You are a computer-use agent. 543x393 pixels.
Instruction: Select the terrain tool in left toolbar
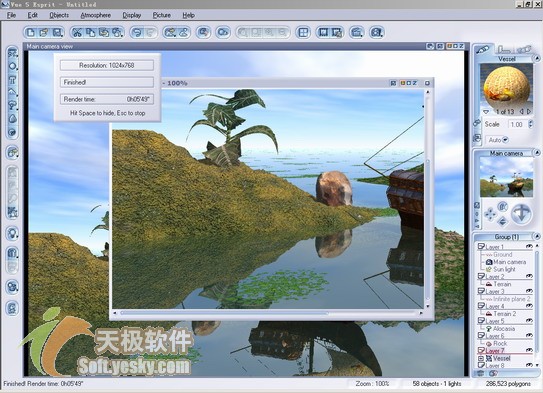coord(12,92)
